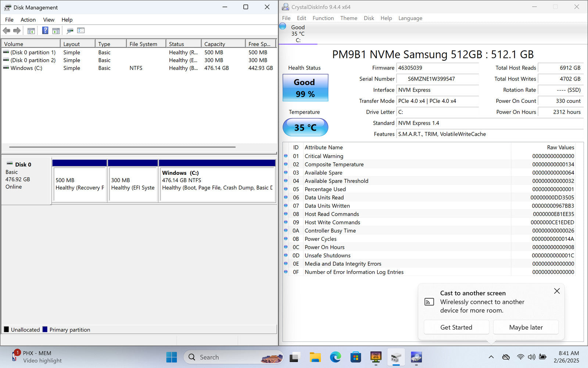Click status dot for Percentage Used attribute
The image size is (588, 368).
(x=286, y=189)
